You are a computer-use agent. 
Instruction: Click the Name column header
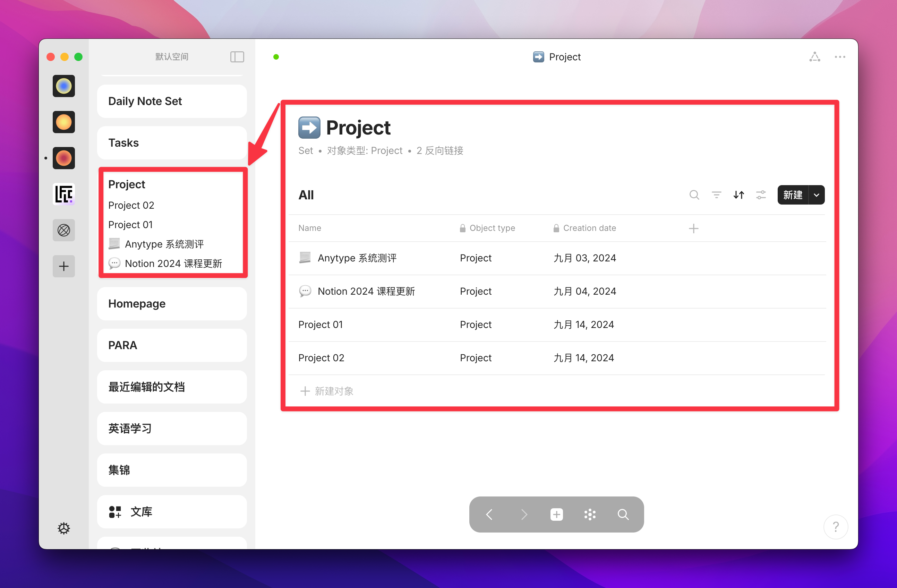310,228
